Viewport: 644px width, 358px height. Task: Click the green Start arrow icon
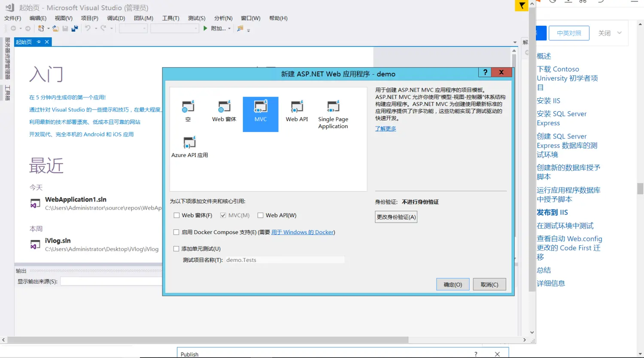tap(205, 28)
